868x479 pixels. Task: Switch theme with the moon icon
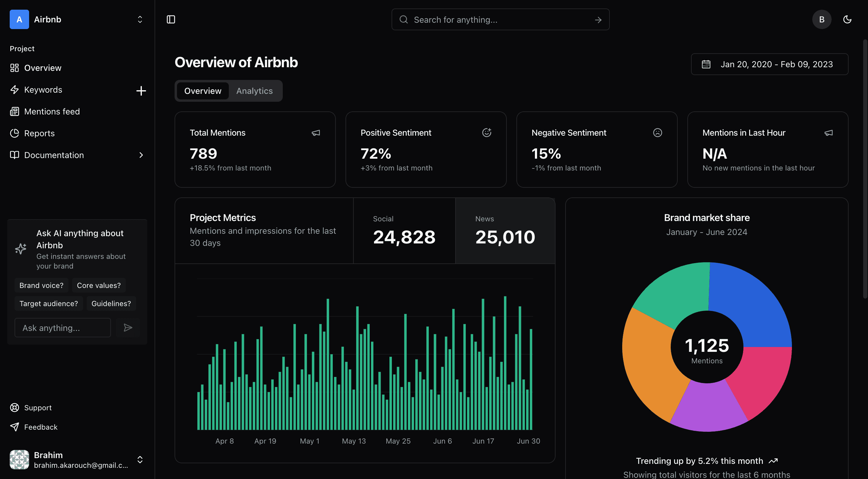click(x=847, y=19)
